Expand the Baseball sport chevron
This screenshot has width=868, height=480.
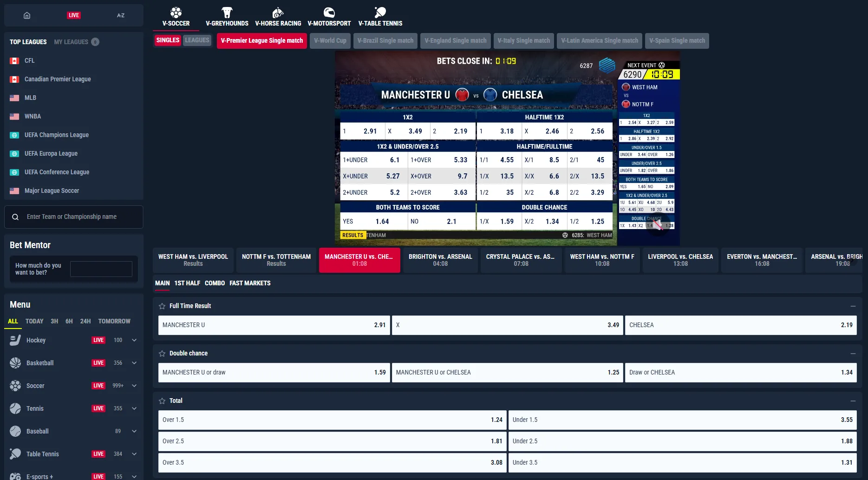click(x=134, y=431)
